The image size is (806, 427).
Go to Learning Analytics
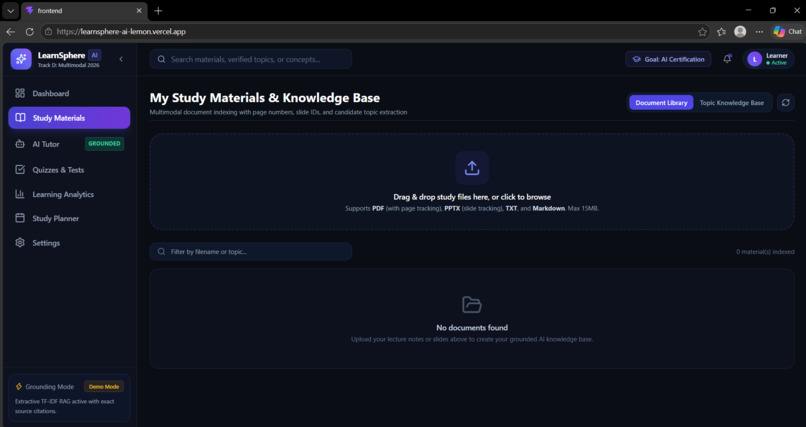point(69,194)
